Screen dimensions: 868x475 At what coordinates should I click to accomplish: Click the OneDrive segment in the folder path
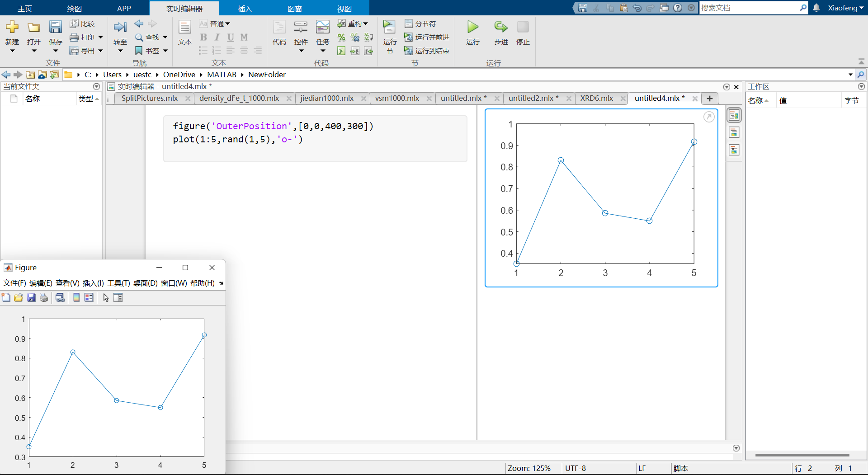tap(179, 75)
